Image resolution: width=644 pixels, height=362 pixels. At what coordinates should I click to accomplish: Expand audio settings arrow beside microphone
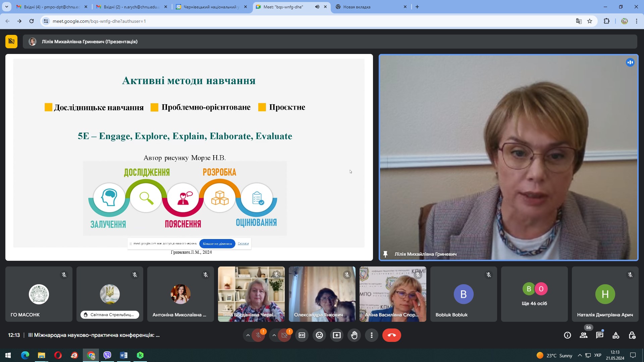(248, 335)
